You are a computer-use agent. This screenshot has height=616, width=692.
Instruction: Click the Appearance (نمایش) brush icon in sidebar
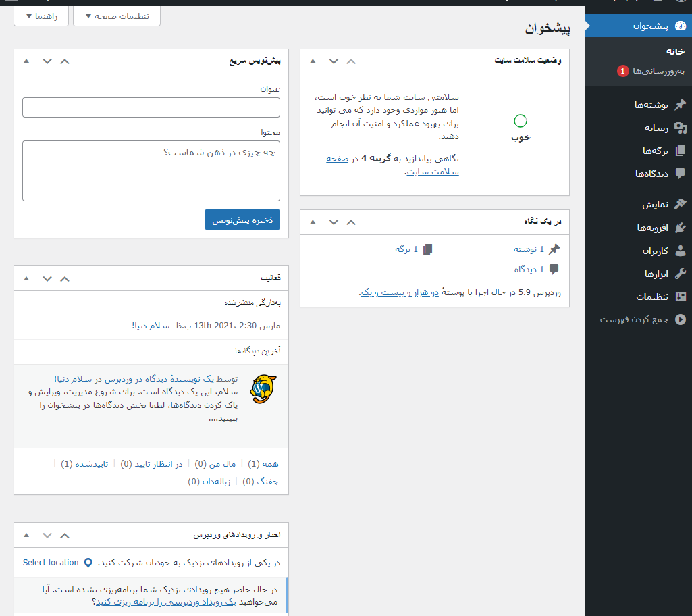click(681, 204)
